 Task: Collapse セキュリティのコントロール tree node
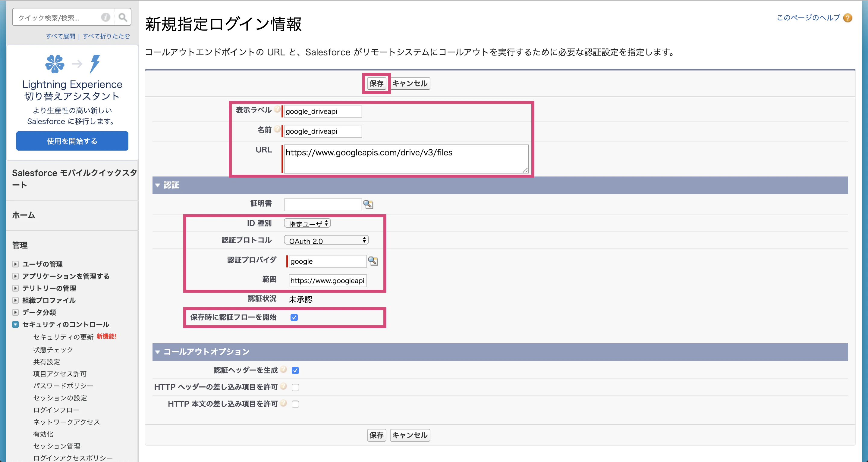pyautogui.click(x=15, y=324)
